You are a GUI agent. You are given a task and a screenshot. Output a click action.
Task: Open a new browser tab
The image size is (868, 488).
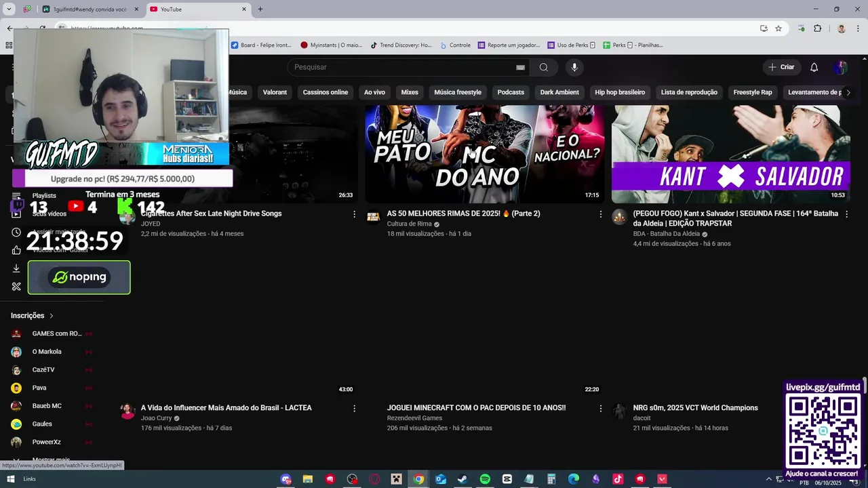(x=260, y=9)
